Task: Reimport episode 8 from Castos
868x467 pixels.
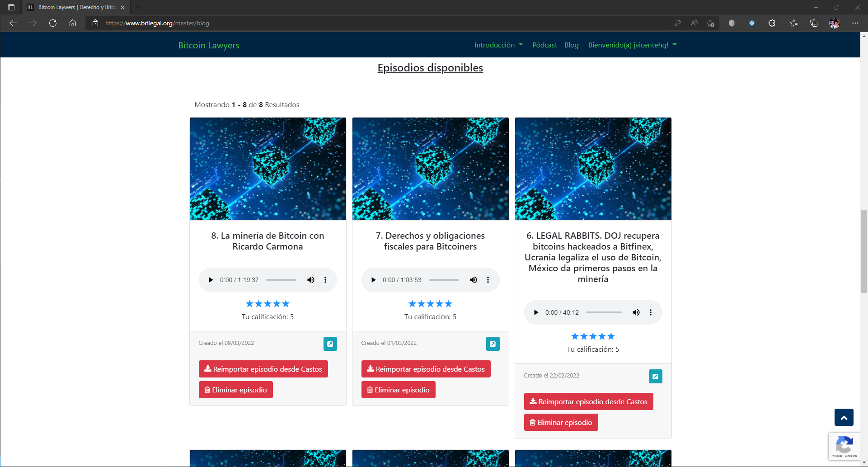Action: click(263, 369)
